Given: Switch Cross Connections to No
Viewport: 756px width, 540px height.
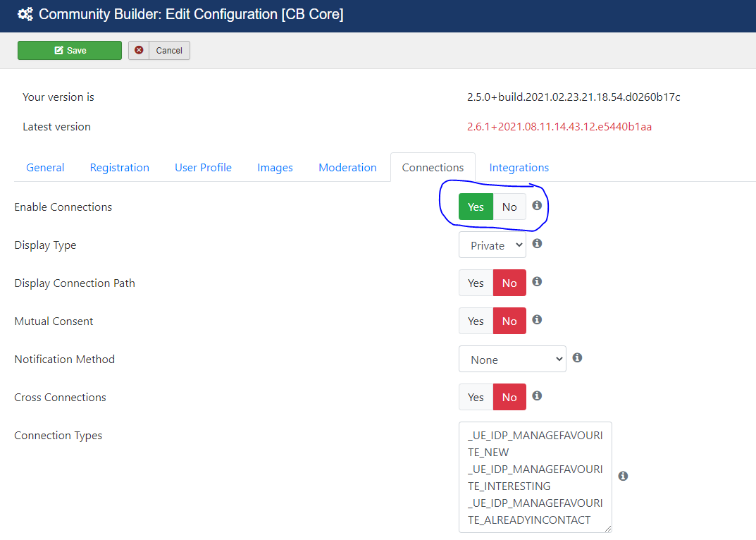Looking at the screenshot, I should 509,397.
